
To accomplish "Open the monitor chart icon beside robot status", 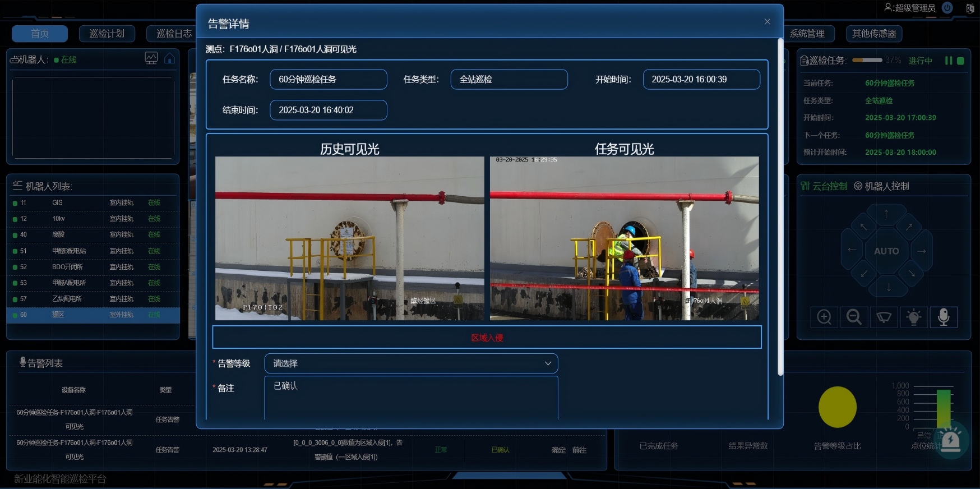I will [x=151, y=58].
